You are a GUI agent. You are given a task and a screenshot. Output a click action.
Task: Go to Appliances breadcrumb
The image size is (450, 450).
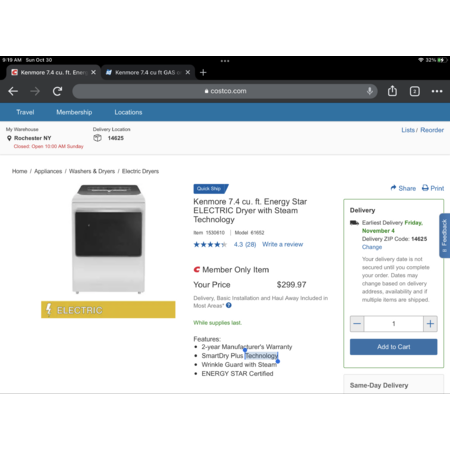(x=48, y=171)
